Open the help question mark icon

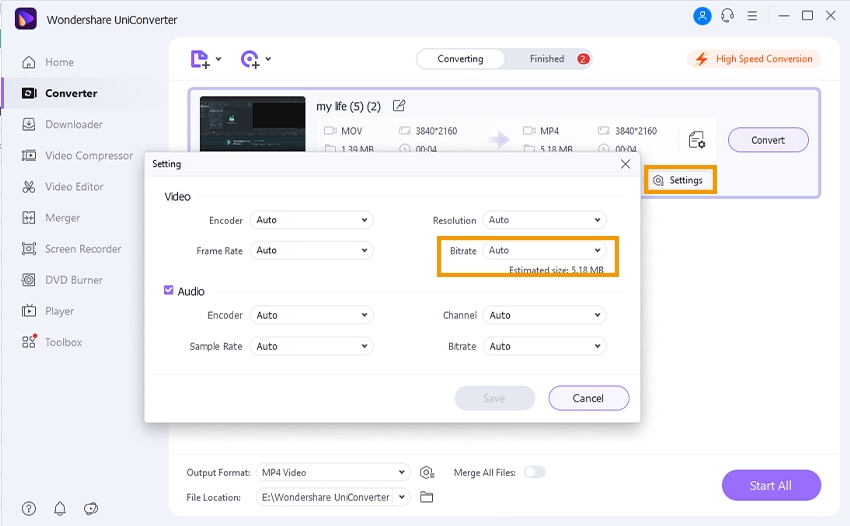(x=29, y=509)
